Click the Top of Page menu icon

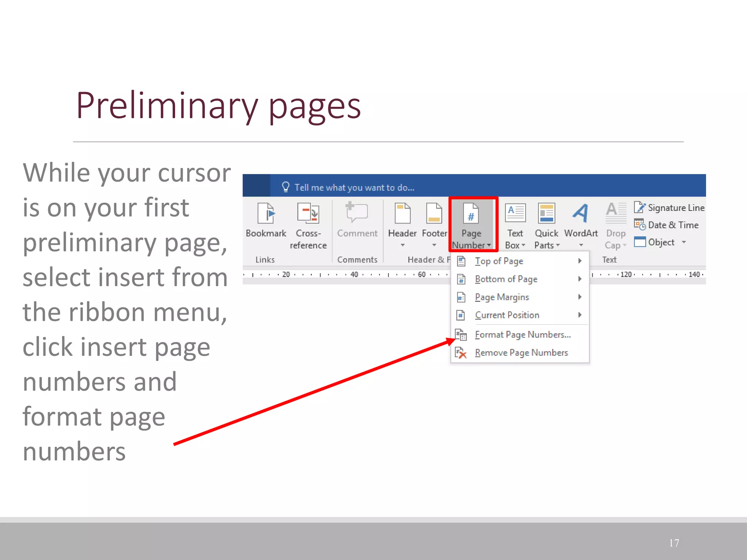point(461,261)
